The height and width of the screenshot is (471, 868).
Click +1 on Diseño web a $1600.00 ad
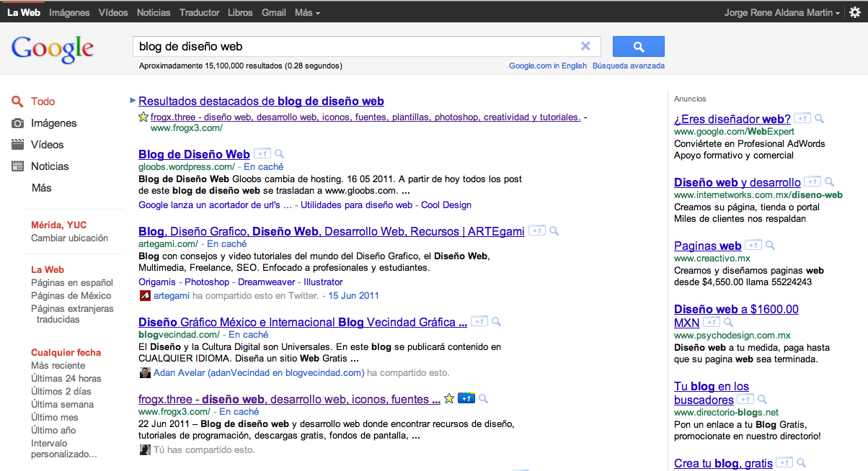[x=712, y=323]
